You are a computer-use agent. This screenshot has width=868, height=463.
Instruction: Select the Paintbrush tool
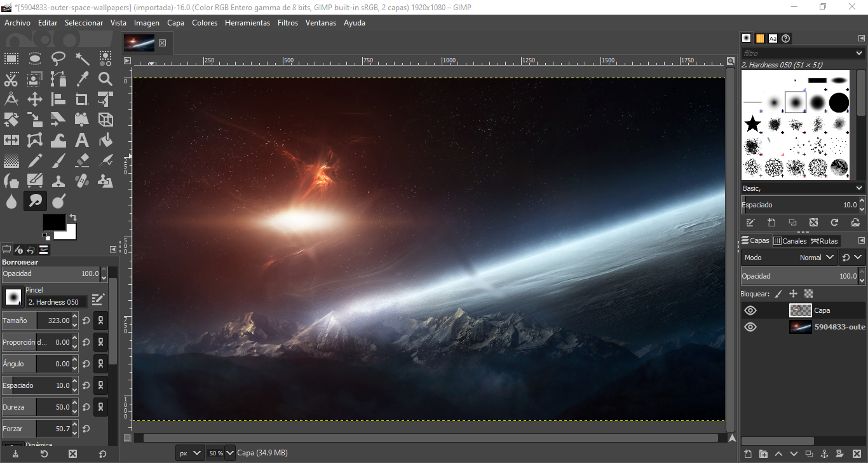(58, 160)
